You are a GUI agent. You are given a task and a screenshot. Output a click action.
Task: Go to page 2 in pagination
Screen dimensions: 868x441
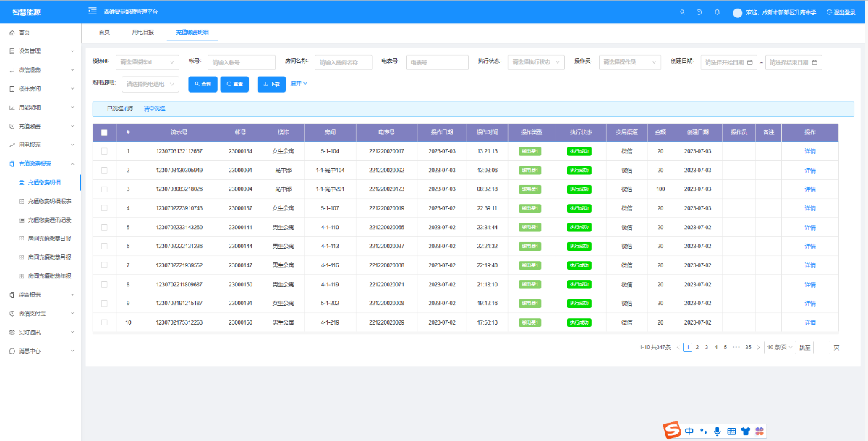point(697,347)
